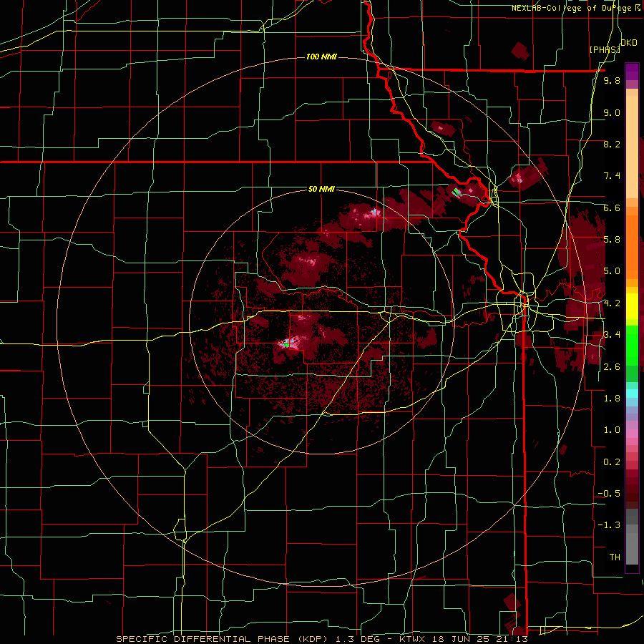Click the yellow section of the color bar
This screenshot has height=644, width=644.
(632, 306)
